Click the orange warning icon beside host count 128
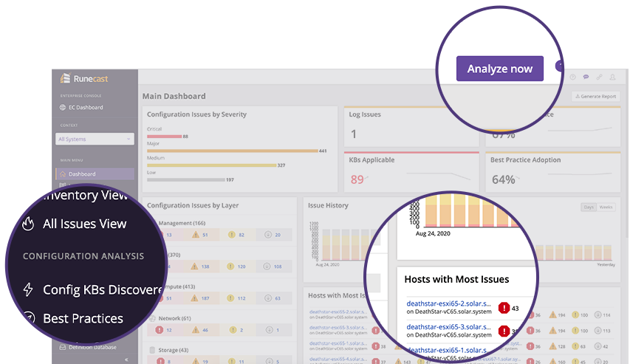The image size is (630, 364). pos(553,346)
